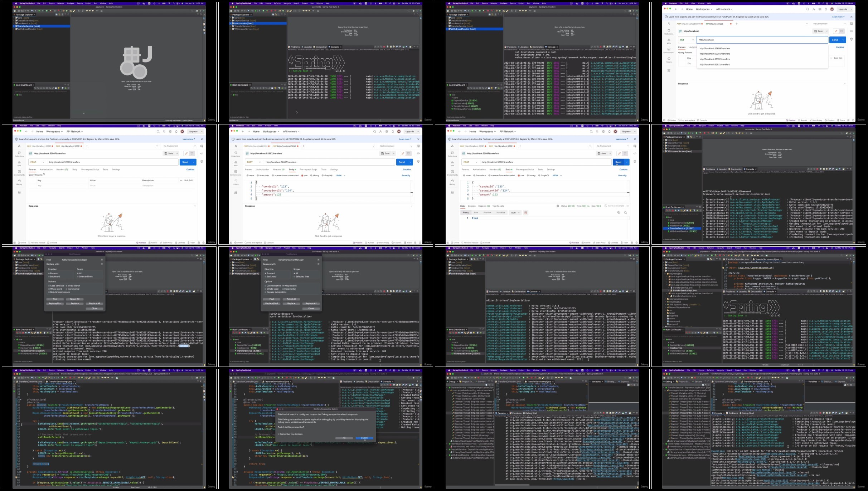
Task: 10:12 AM Postman frame: add new request tab plus
Action: (x=520, y=146)
